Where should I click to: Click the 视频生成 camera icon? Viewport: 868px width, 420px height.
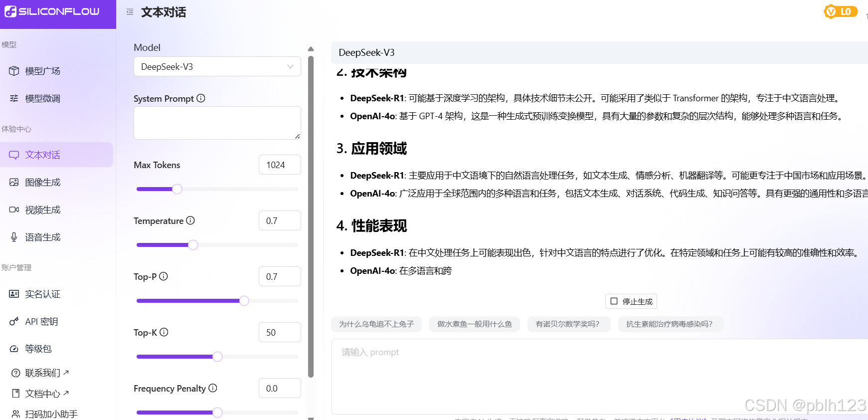[x=14, y=210]
